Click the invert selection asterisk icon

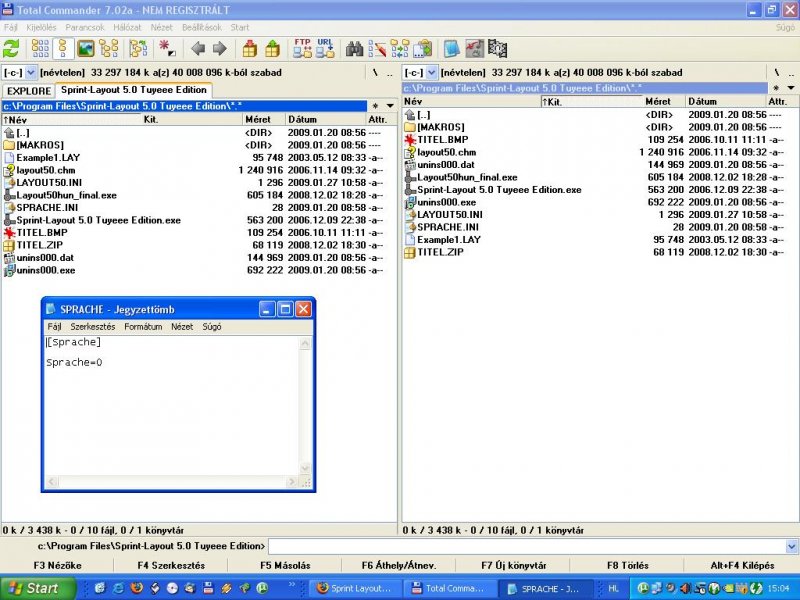[167, 49]
